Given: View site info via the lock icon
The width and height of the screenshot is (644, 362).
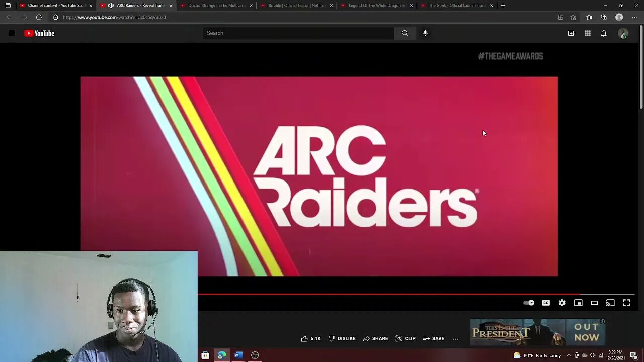Looking at the screenshot, I should pyautogui.click(x=55, y=17).
